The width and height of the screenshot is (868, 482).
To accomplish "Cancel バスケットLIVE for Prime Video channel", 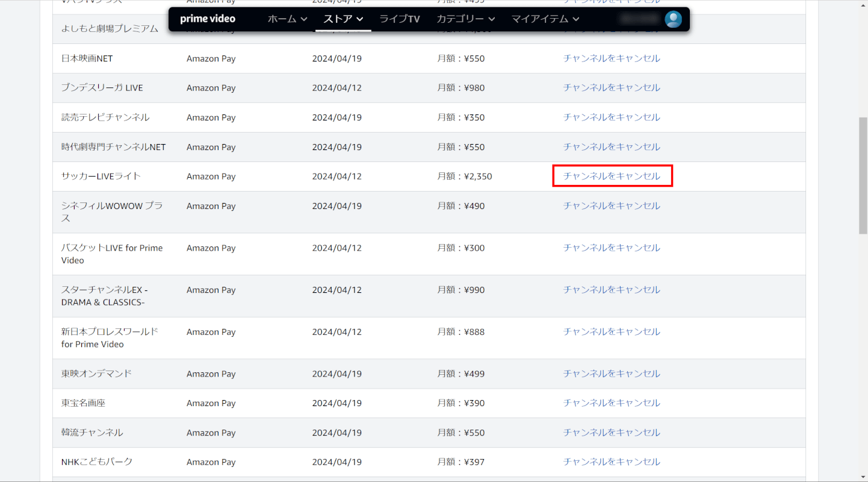I will [612, 248].
